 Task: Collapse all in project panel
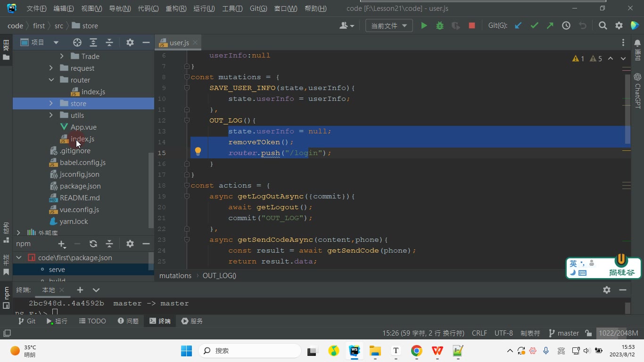(109, 42)
